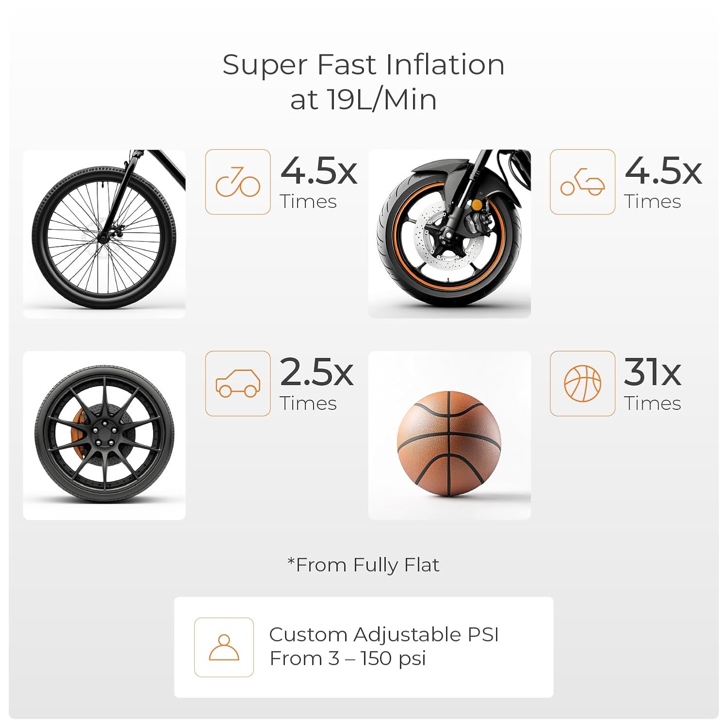Viewport: 728px width, 728px height.
Task: Click the "Super Fast Inflation" heading
Action: pyautogui.click(x=364, y=65)
